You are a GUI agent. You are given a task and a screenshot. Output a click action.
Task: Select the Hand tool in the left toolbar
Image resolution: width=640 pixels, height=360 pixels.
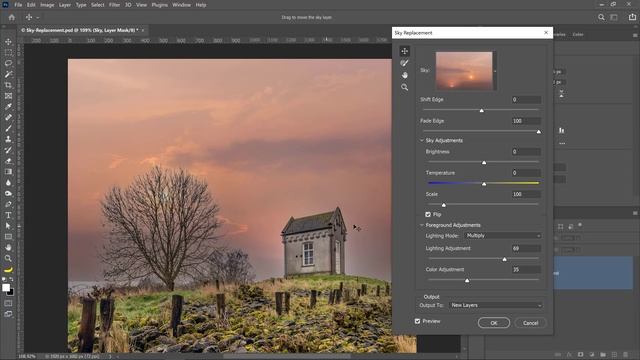click(x=8, y=247)
